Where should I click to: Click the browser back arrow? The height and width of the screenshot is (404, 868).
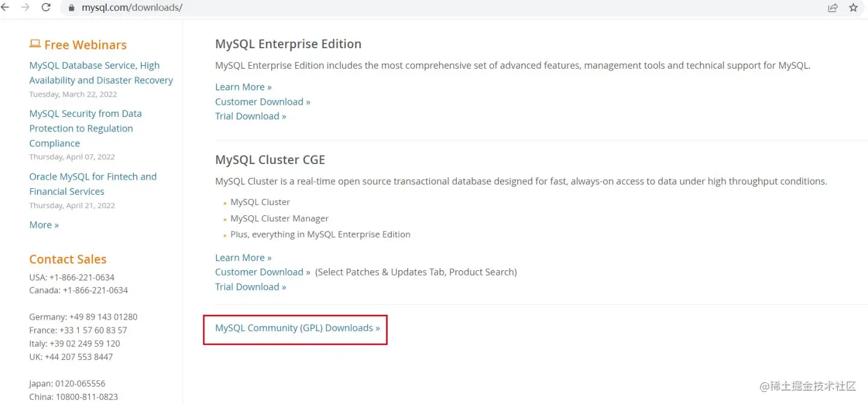5,8
